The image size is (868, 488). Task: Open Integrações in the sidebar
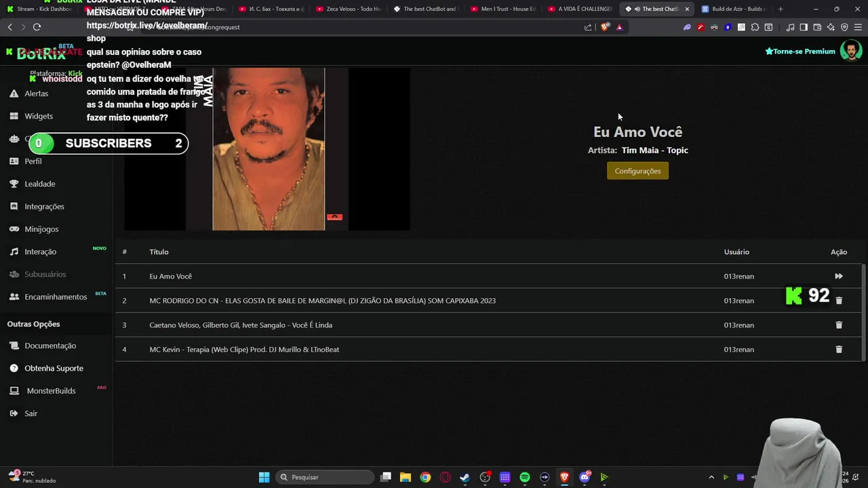(44, 206)
